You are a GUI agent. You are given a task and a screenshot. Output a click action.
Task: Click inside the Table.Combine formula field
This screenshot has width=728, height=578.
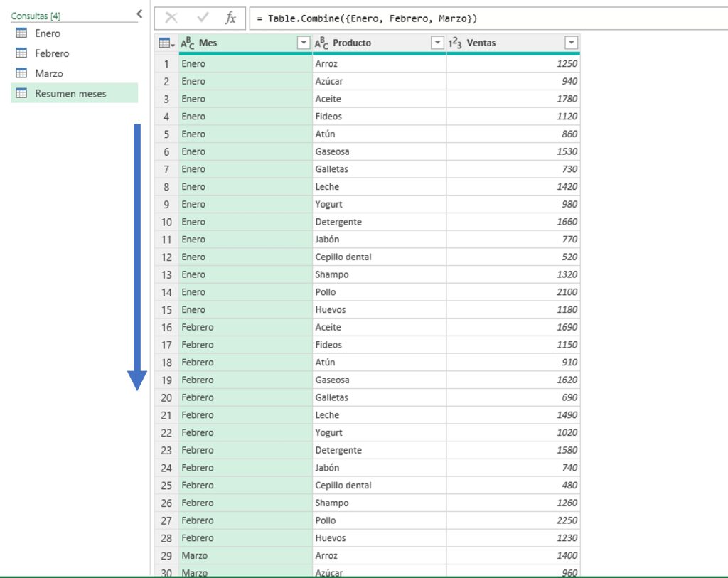click(488, 18)
